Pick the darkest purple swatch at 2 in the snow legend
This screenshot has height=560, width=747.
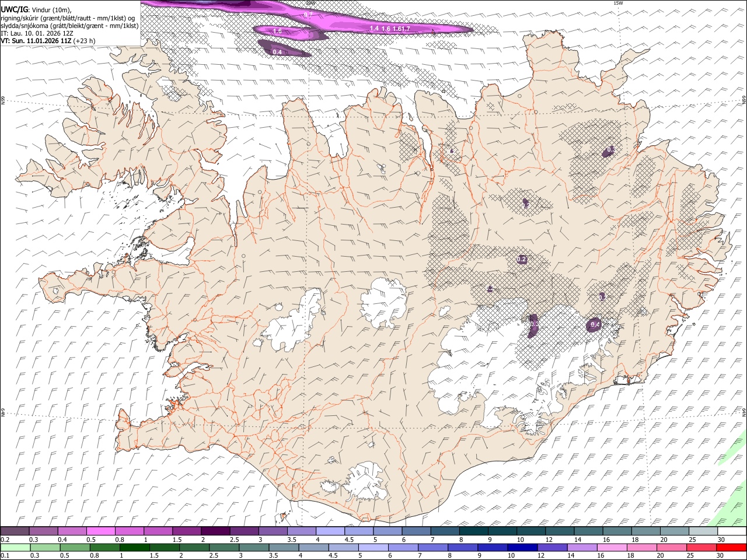(x=215, y=531)
